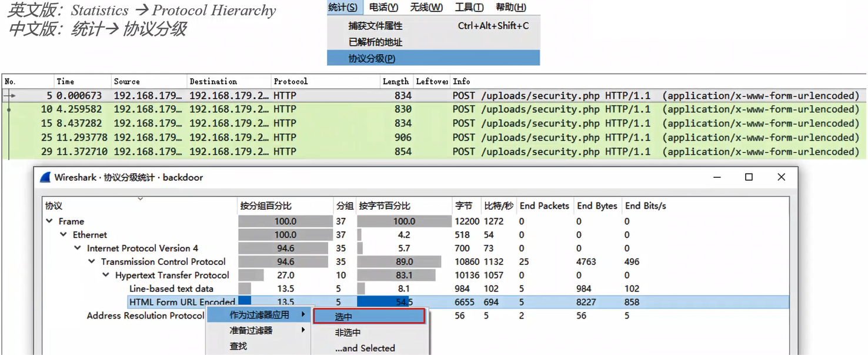Select packet number 25 row
The image size is (868, 355).
click(434, 137)
